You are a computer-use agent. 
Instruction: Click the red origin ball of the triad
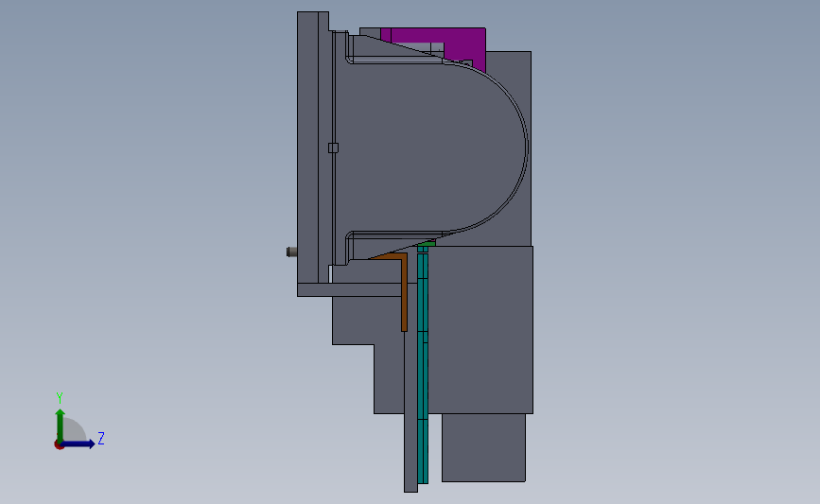[x=59, y=445]
